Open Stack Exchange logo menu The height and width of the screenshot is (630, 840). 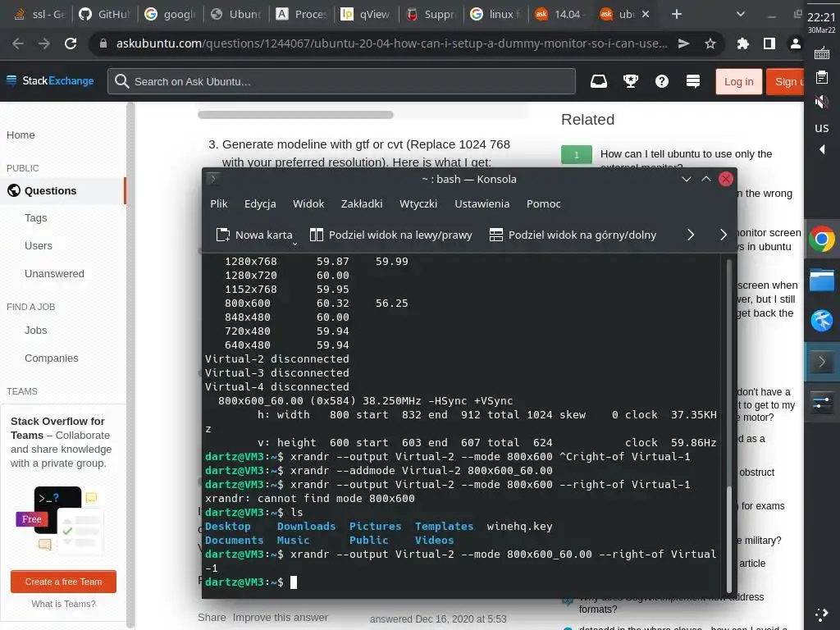tap(50, 81)
